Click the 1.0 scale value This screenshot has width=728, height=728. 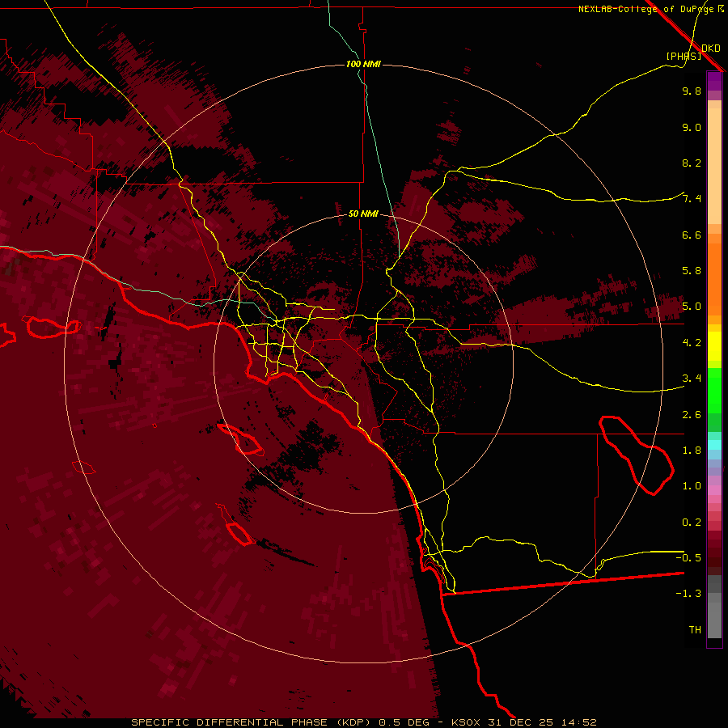coord(692,486)
